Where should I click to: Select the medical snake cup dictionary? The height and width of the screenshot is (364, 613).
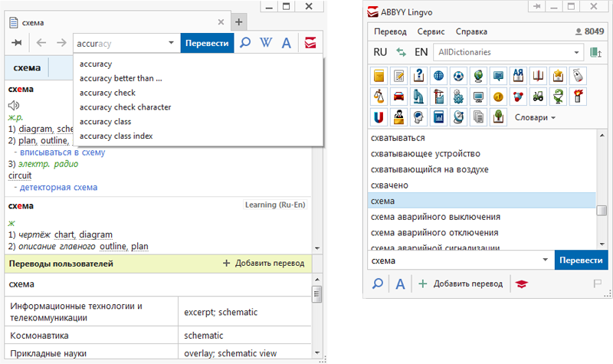(x=559, y=97)
